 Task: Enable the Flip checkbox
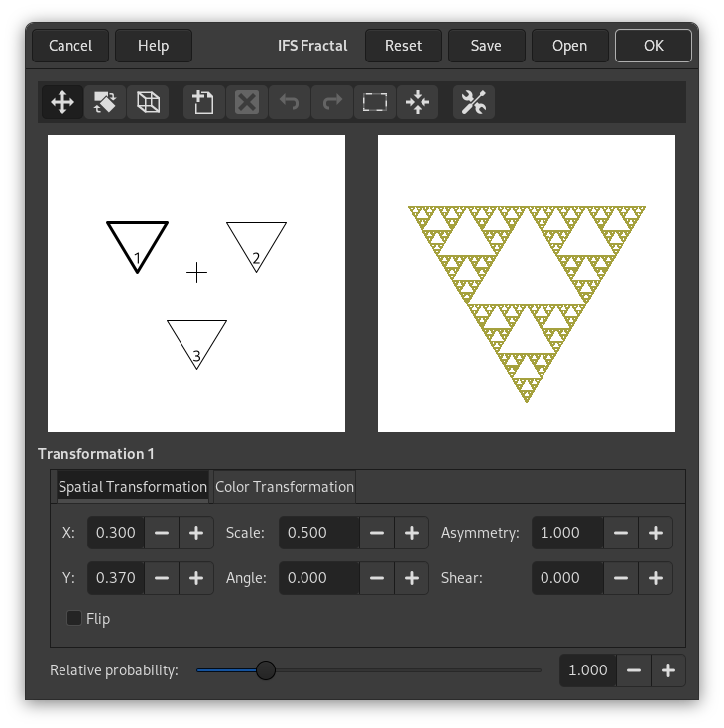[74, 619]
